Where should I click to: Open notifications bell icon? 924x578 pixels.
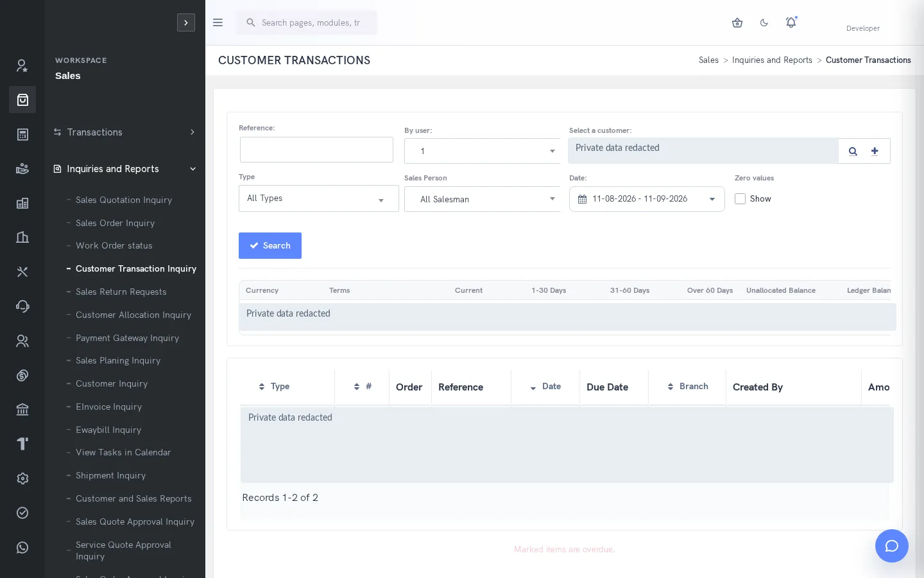coord(791,22)
